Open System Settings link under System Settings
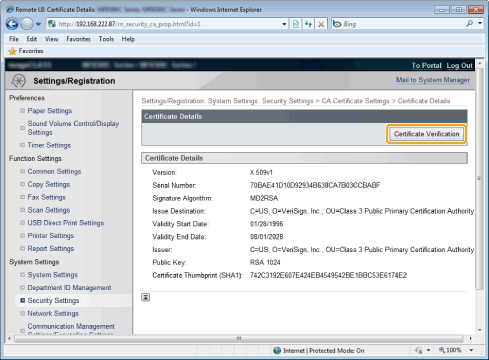The height and width of the screenshot is (360, 489). click(x=53, y=275)
